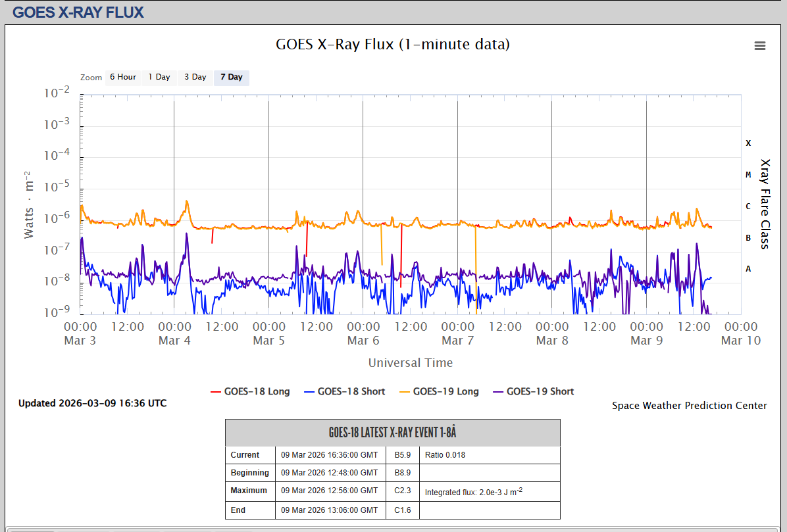Choose the 7 Day zoom option
The height and width of the screenshot is (532, 787).
[x=231, y=78]
